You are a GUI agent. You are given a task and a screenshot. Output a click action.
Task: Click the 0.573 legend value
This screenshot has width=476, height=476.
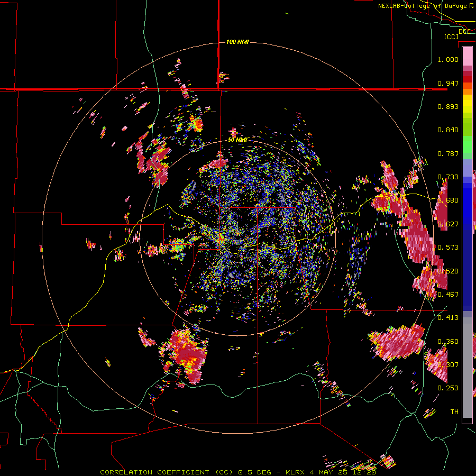tap(448, 248)
